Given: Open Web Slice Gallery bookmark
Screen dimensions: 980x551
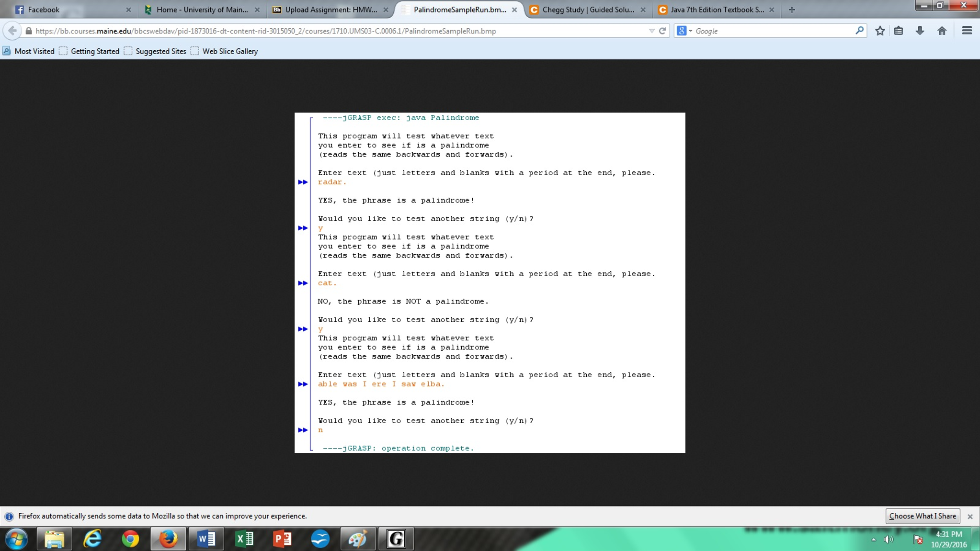Looking at the screenshot, I should pos(224,51).
